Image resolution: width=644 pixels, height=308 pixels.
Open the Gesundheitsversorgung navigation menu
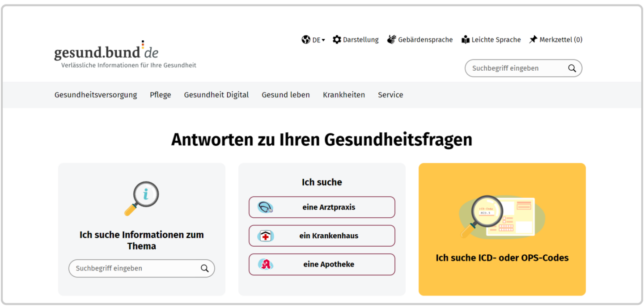click(96, 95)
